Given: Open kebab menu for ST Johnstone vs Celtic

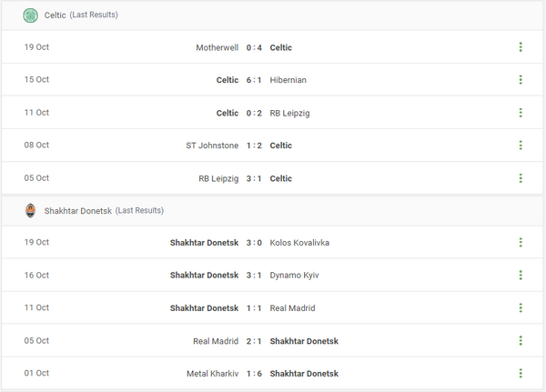Looking at the screenshot, I should 521,146.
